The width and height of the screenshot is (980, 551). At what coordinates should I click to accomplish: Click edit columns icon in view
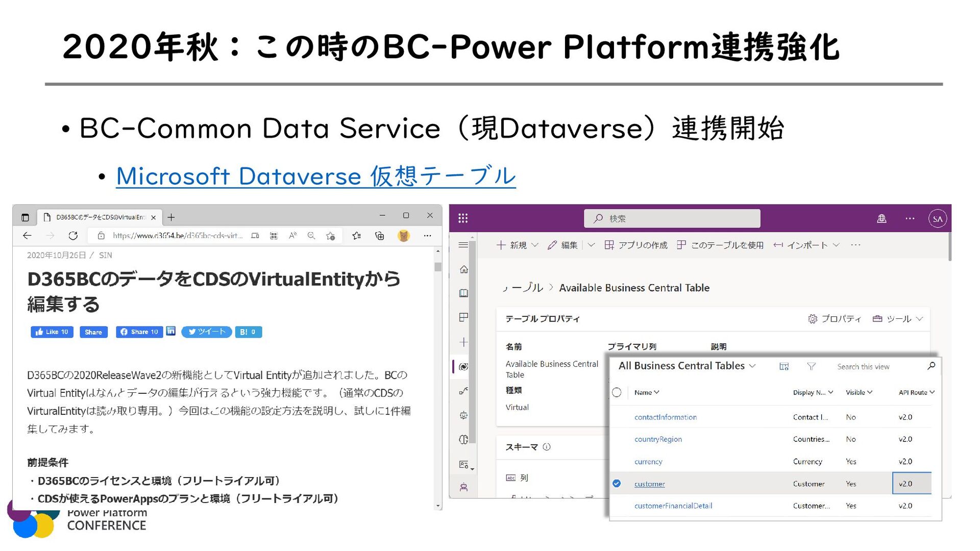coord(784,366)
